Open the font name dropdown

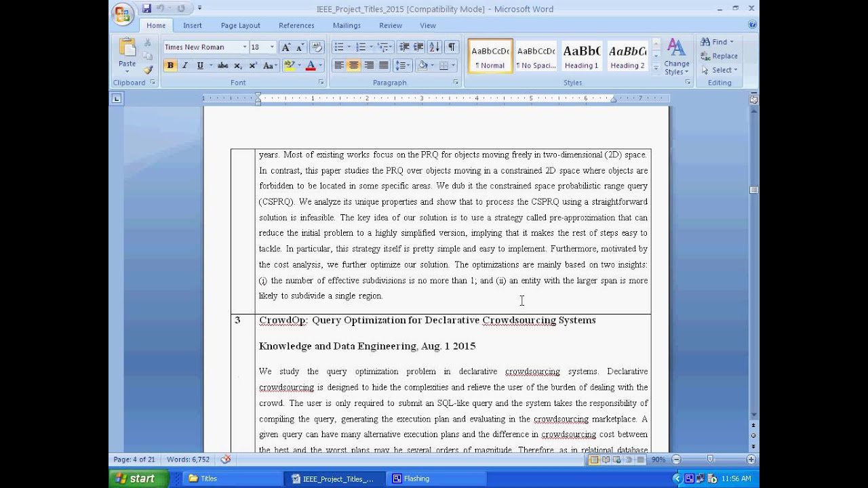[x=245, y=47]
